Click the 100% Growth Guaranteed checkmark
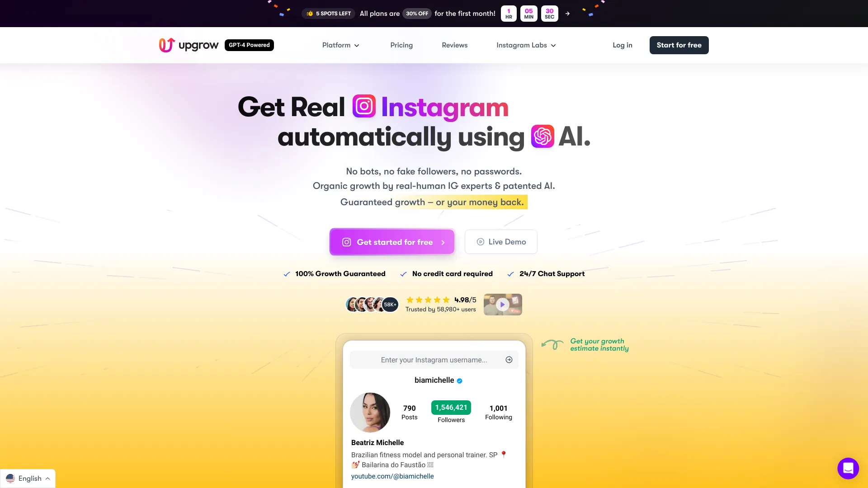This screenshot has width=868, height=488. [x=286, y=273]
